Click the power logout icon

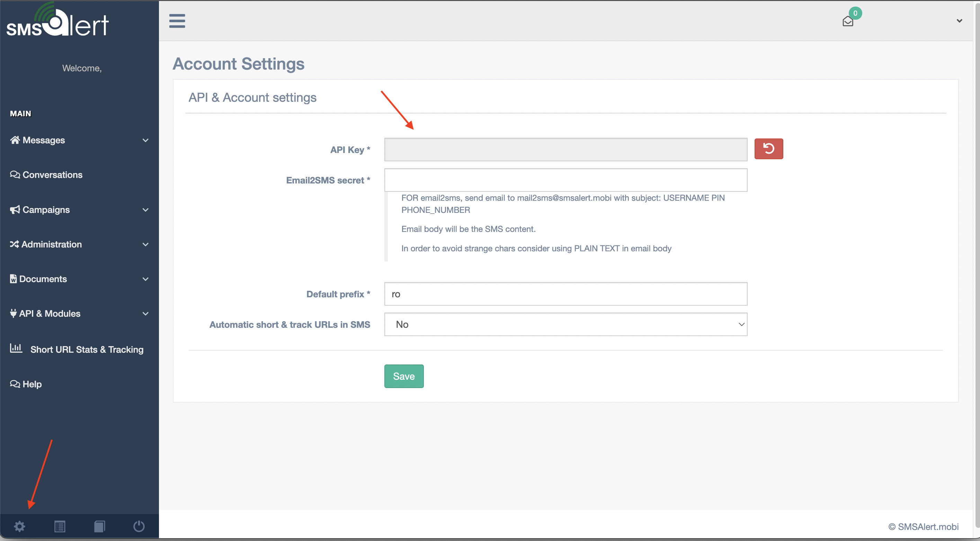click(139, 526)
